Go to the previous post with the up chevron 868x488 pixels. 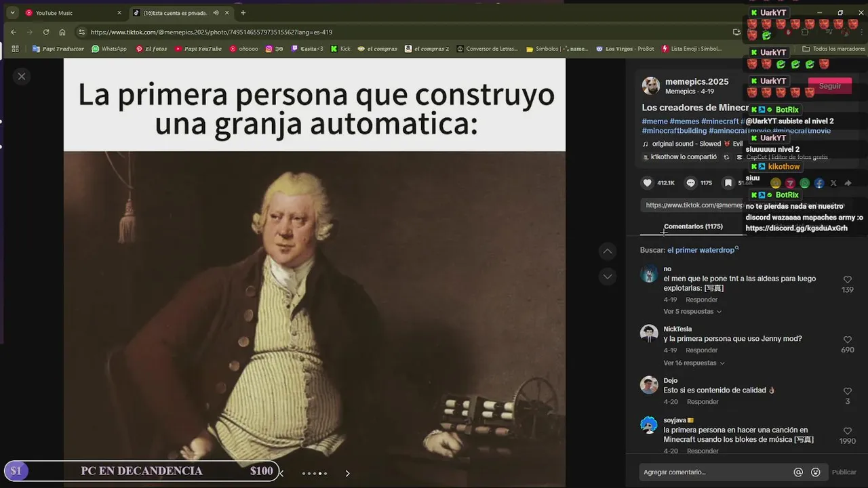tap(608, 251)
